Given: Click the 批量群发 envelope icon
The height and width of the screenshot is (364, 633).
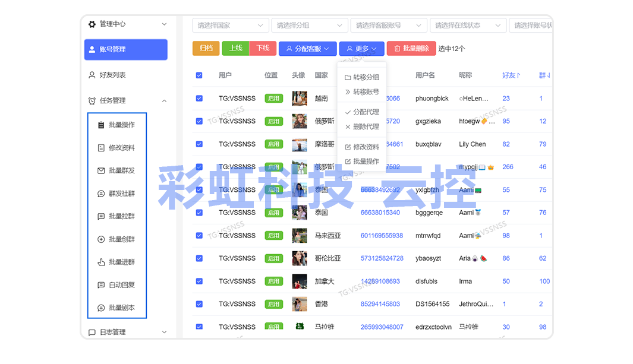Looking at the screenshot, I should coord(101,170).
